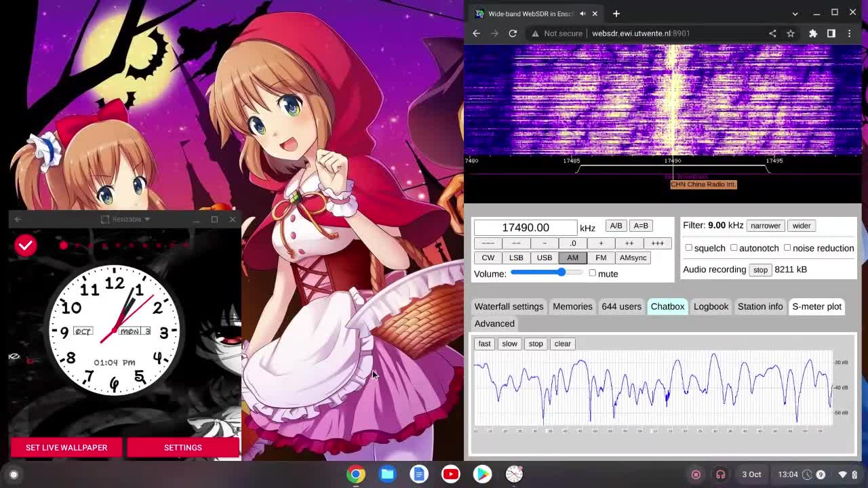Go back in the Chrome browser

point(476,33)
